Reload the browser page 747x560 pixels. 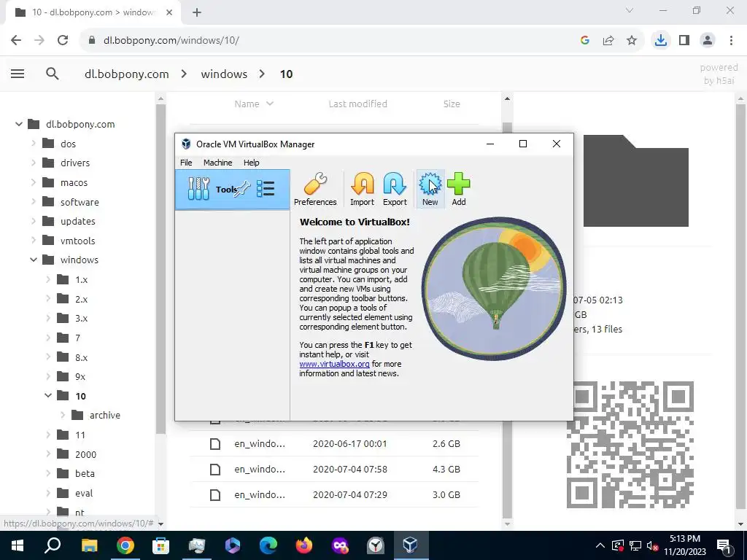[x=63, y=41]
